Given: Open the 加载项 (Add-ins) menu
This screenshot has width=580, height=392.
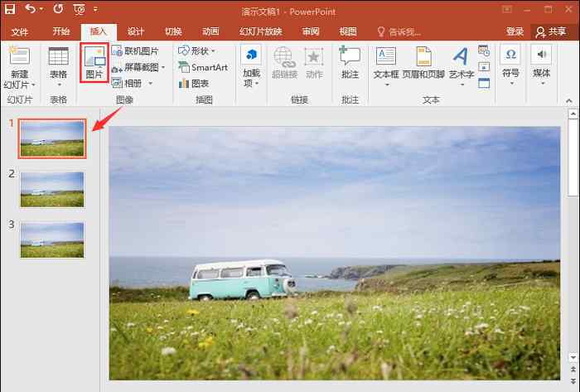Looking at the screenshot, I should click(251, 66).
